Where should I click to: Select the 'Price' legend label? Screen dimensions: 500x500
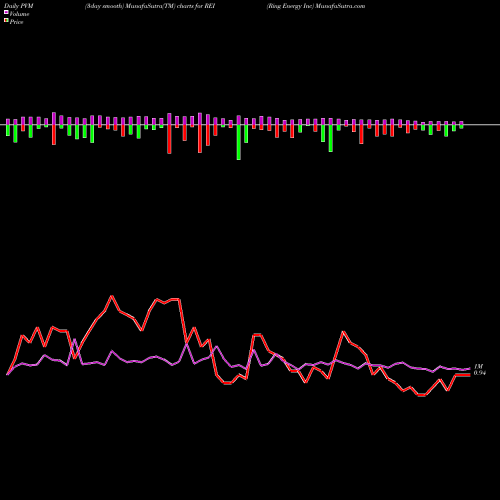16,22
